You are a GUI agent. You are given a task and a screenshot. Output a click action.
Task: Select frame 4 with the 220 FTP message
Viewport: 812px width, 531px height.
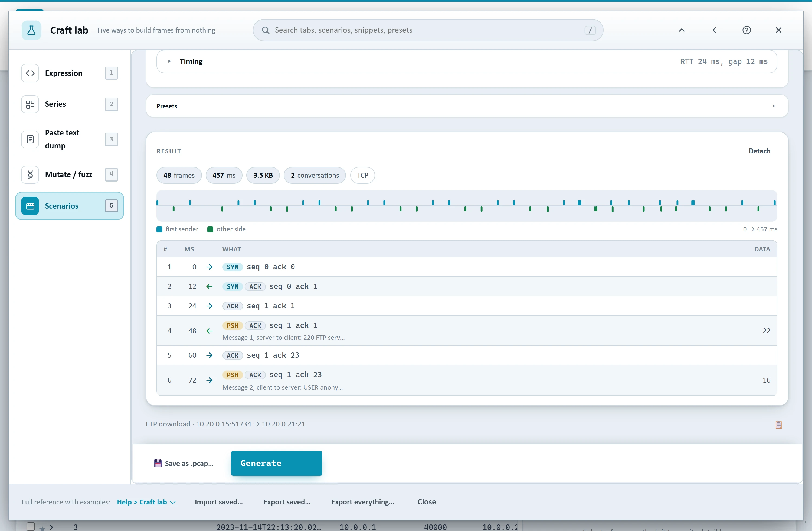(466, 331)
